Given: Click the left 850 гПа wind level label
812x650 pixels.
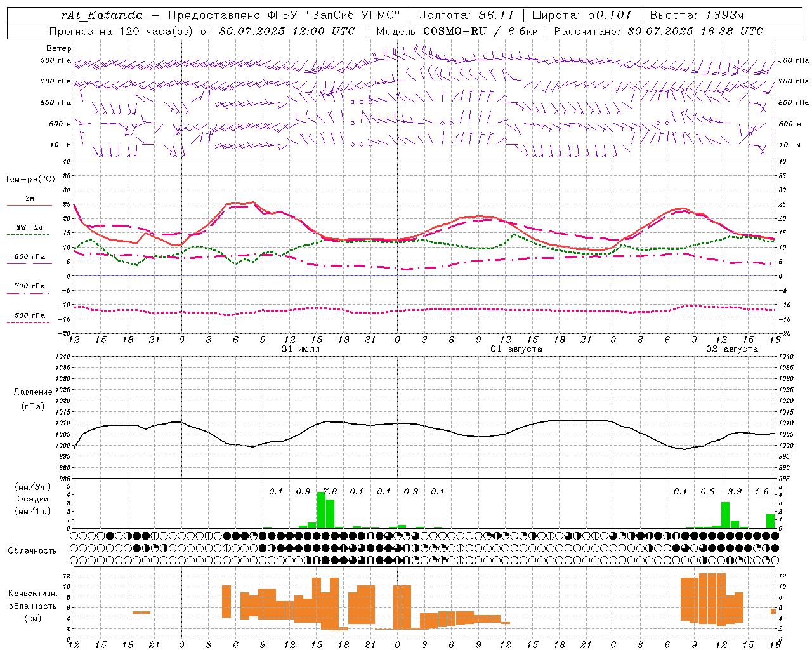Looking at the screenshot, I should 56,102.
